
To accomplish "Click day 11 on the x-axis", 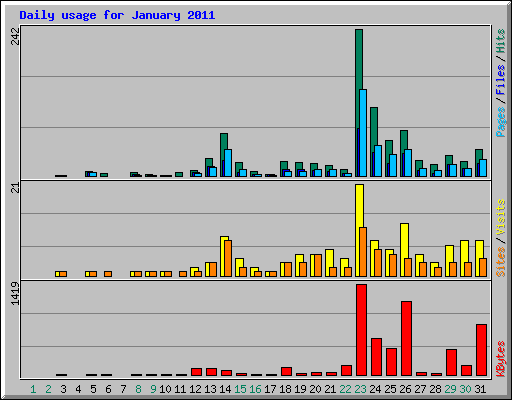I will click(x=180, y=389).
